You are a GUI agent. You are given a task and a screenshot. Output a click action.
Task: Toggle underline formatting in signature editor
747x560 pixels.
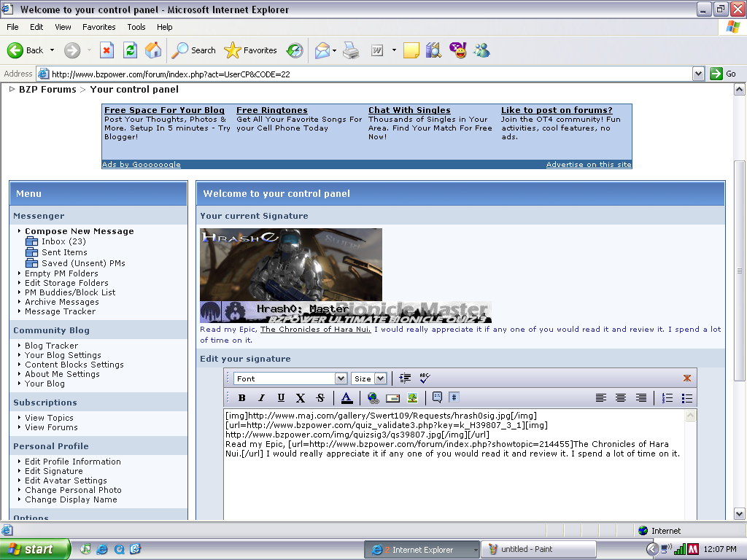tap(281, 398)
